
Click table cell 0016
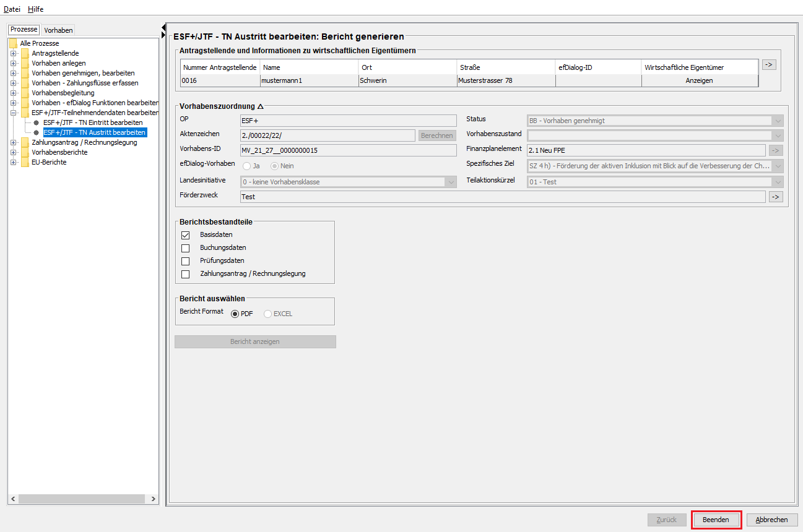coord(220,80)
